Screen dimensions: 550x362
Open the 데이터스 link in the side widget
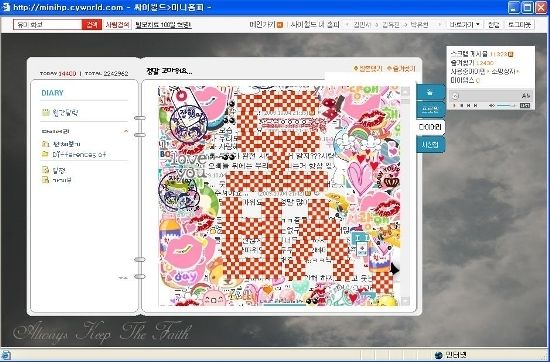(x=462, y=80)
